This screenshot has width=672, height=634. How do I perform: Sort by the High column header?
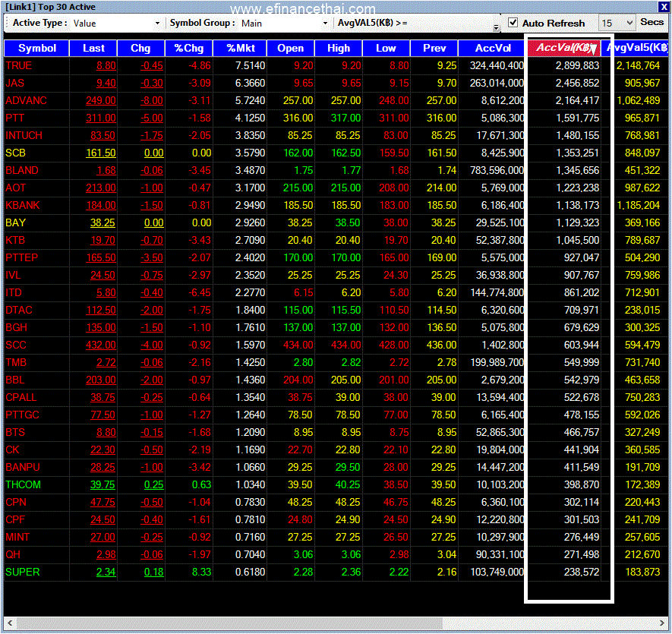(x=339, y=48)
